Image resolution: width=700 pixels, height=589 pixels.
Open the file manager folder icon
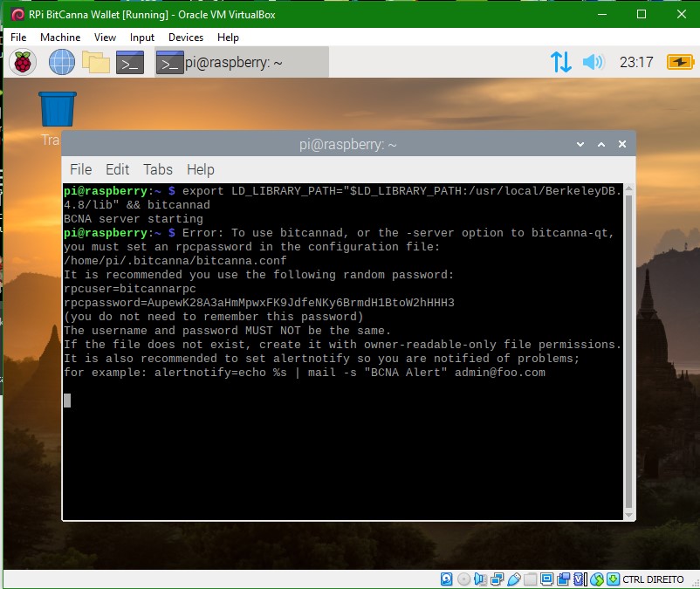coord(95,62)
